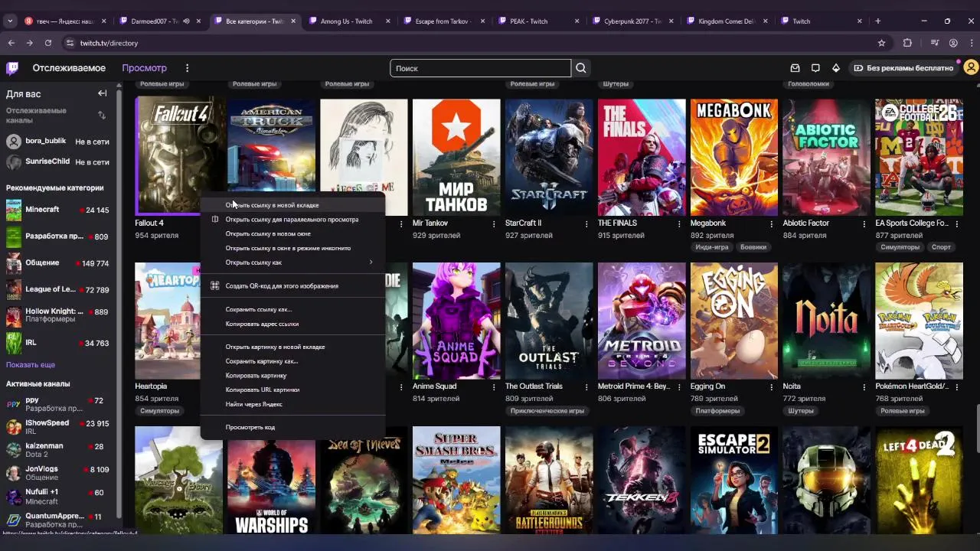Reload the page
This screenshot has height=551, width=980.
pos(47,43)
